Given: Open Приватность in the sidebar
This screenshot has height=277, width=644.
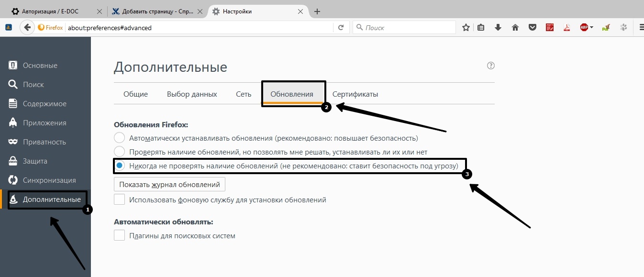Looking at the screenshot, I should pos(44,142).
